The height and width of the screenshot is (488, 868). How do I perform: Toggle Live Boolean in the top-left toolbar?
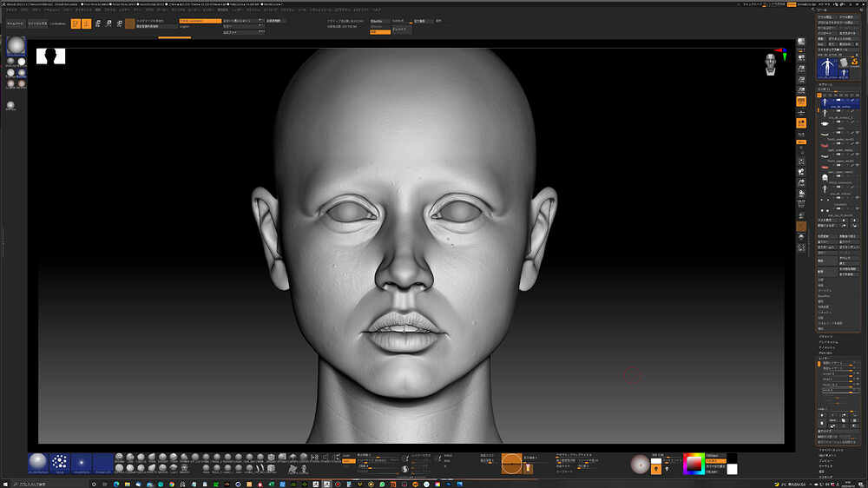57,23
